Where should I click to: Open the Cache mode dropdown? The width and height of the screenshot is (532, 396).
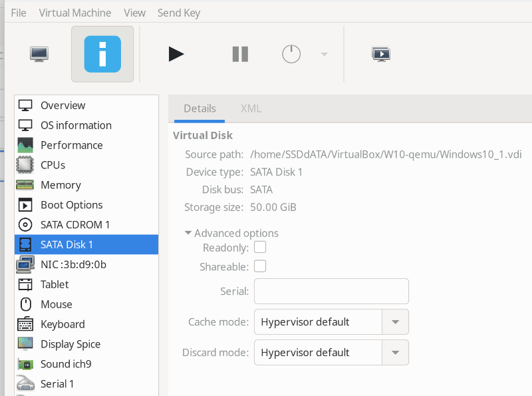(331, 322)
